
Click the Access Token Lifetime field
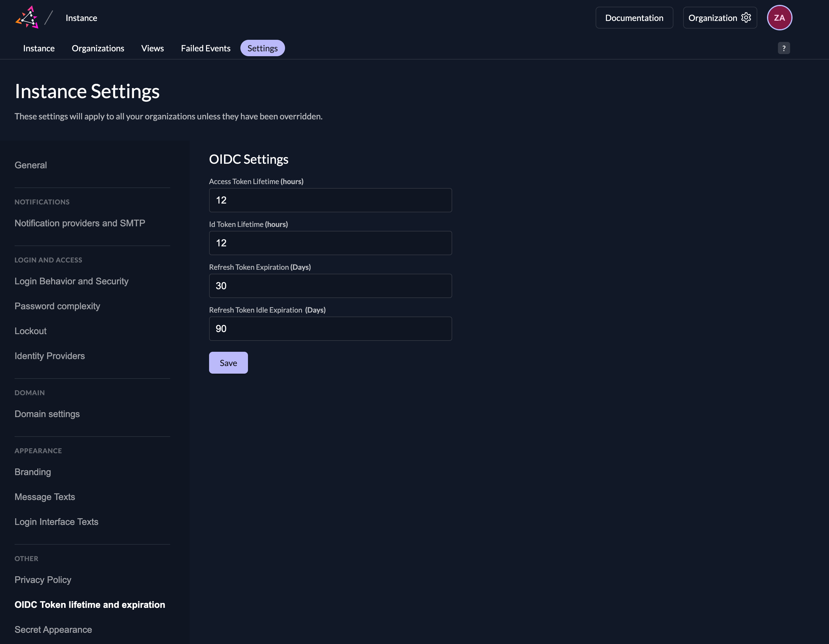coord(330,200)
